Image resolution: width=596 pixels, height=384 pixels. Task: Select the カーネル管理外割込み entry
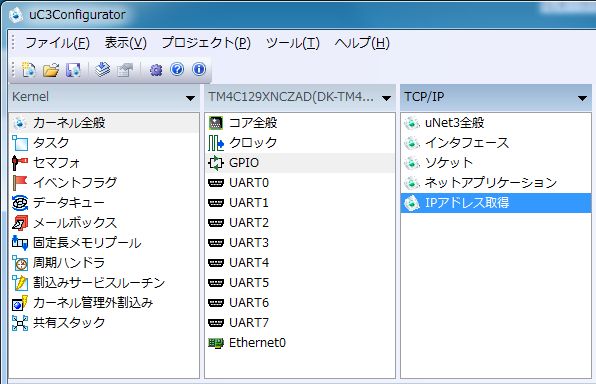(104, 303)
